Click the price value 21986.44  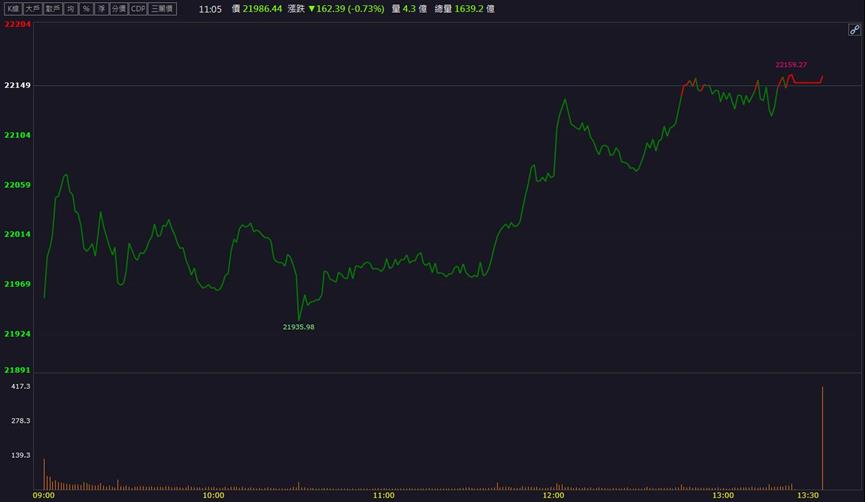[262, 9]
